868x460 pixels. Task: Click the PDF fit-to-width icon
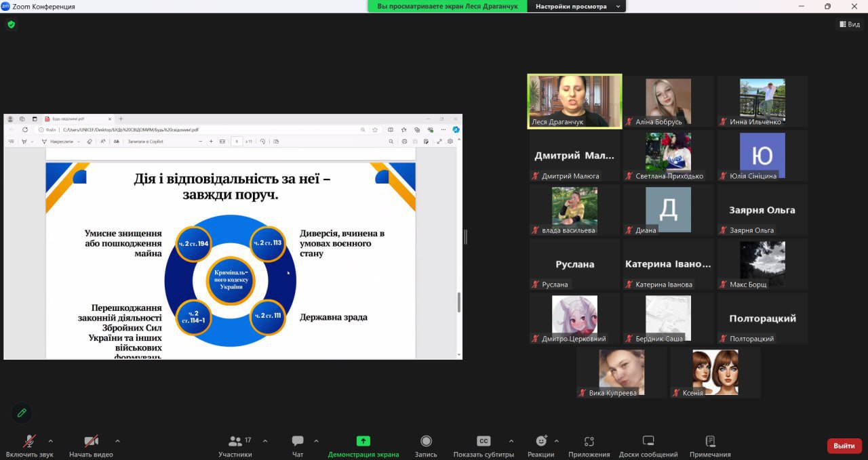click(x=222, y=142)
